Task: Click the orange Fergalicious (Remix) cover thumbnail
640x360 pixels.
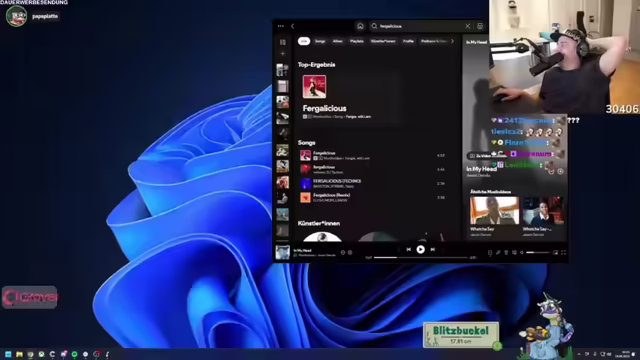Action: [306, 198]
